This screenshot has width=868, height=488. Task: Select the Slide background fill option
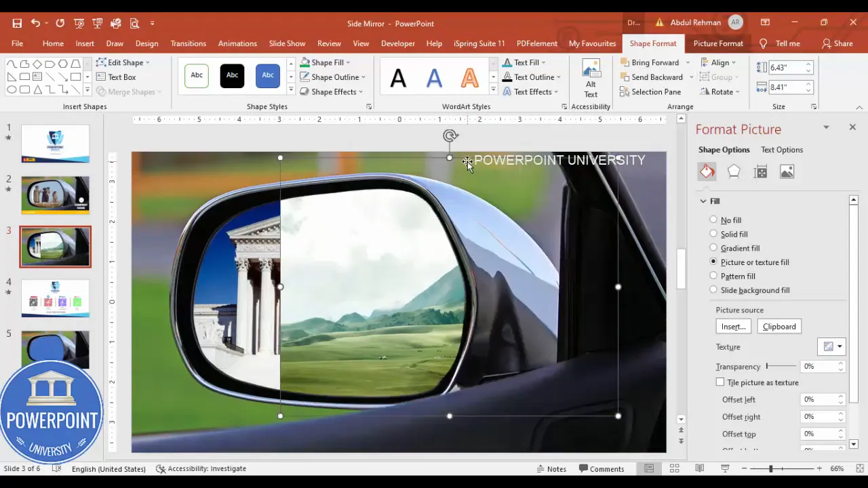[713, 290]
